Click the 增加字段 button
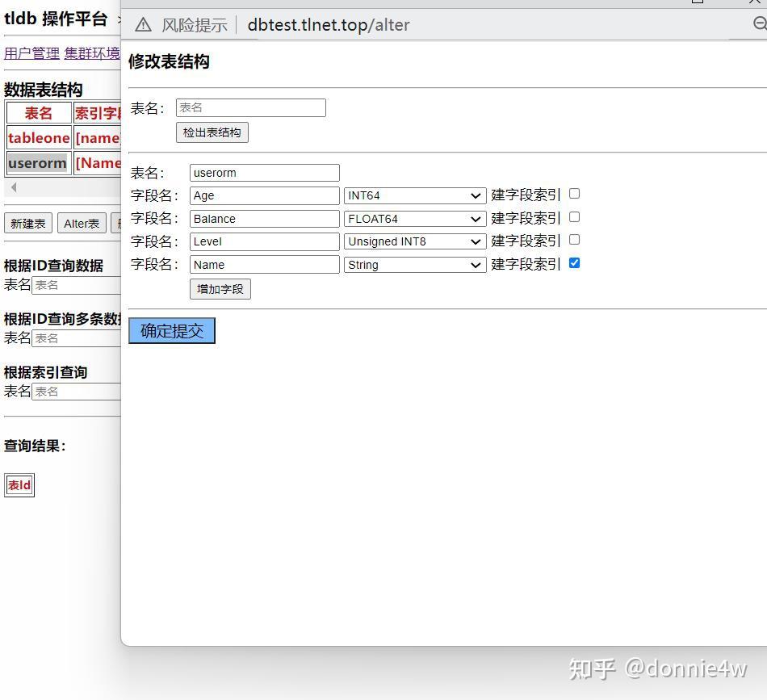 click(220, 288)
